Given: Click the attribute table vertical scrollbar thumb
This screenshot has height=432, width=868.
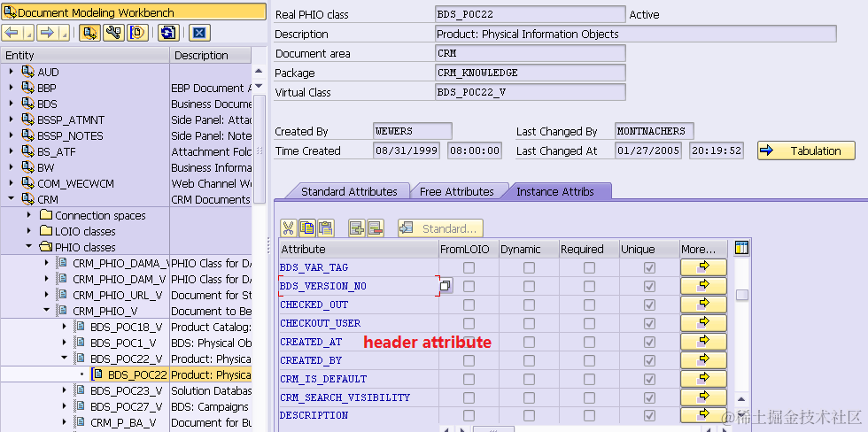Looking at the screenshot, I should pyautogui.click(x=742, y=295).
